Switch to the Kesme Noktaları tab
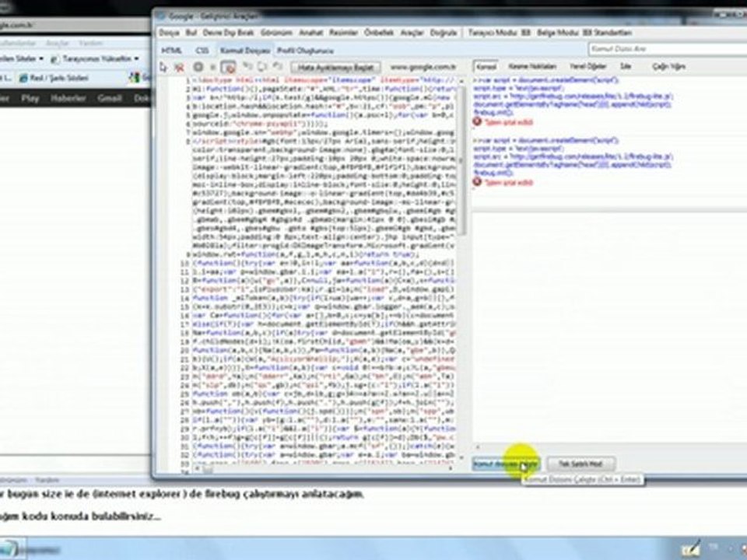 (532, 67)
